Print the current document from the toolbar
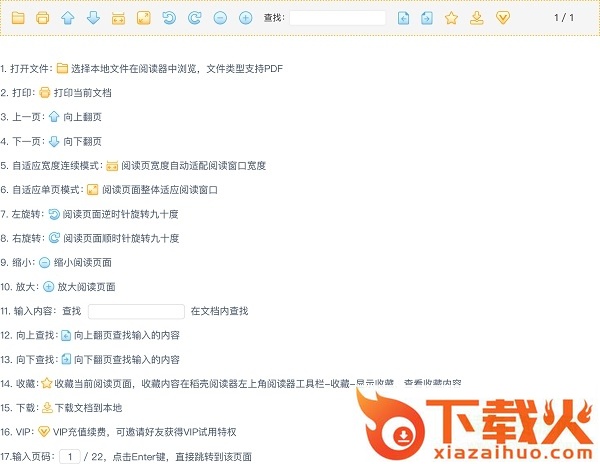The image size is (600, 464). click(42, 18)
